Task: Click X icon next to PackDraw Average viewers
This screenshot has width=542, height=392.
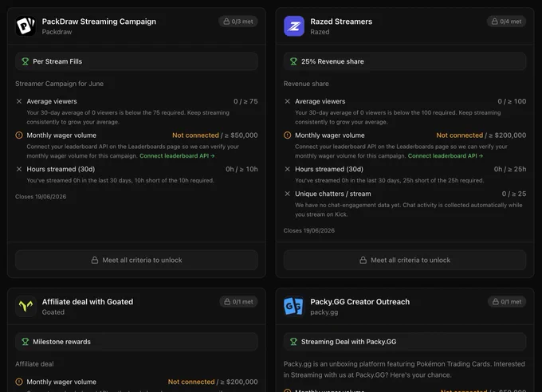Action: pyautogui.click(x=19, y=101)
